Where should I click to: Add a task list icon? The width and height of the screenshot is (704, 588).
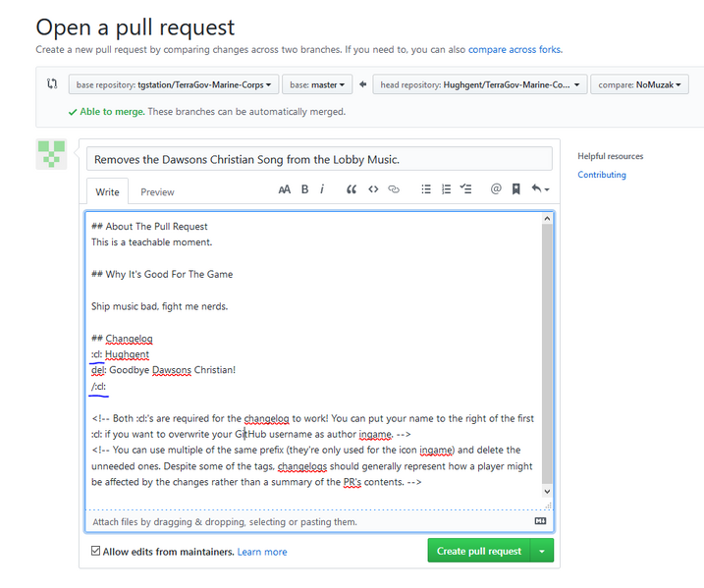(465, 189)
